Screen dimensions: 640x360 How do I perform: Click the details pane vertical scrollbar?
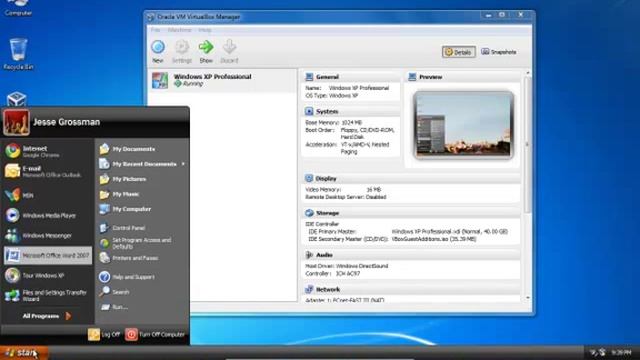click(528, 145)
